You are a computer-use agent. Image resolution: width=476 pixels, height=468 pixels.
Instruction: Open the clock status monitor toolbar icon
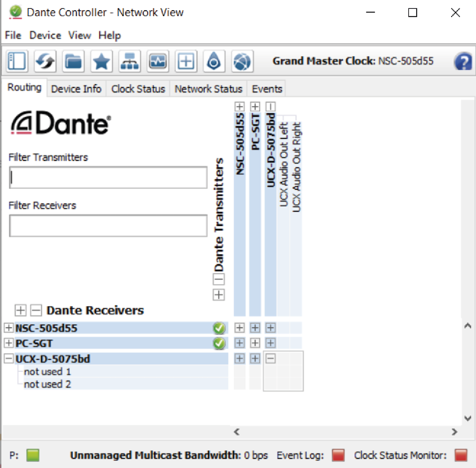point(158,61)
